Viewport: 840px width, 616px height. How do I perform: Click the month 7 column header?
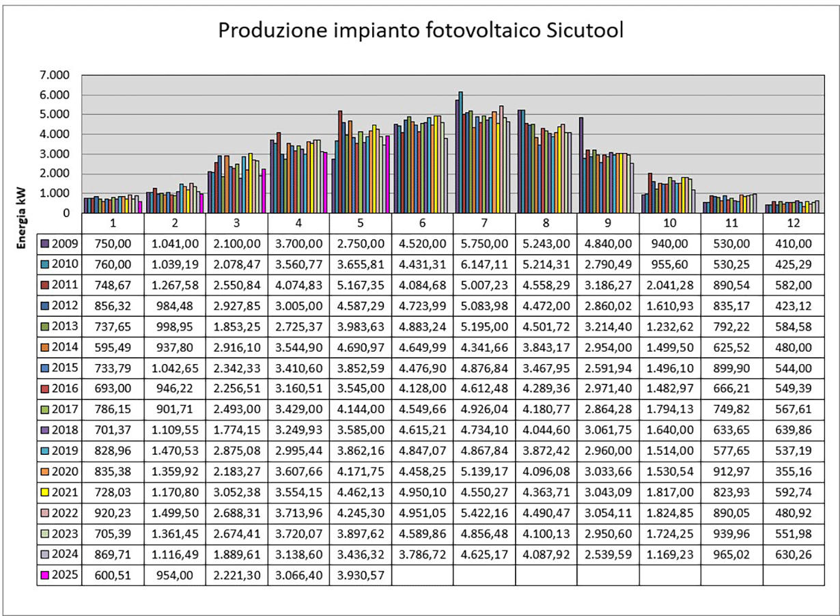click(x=484, y=223)
